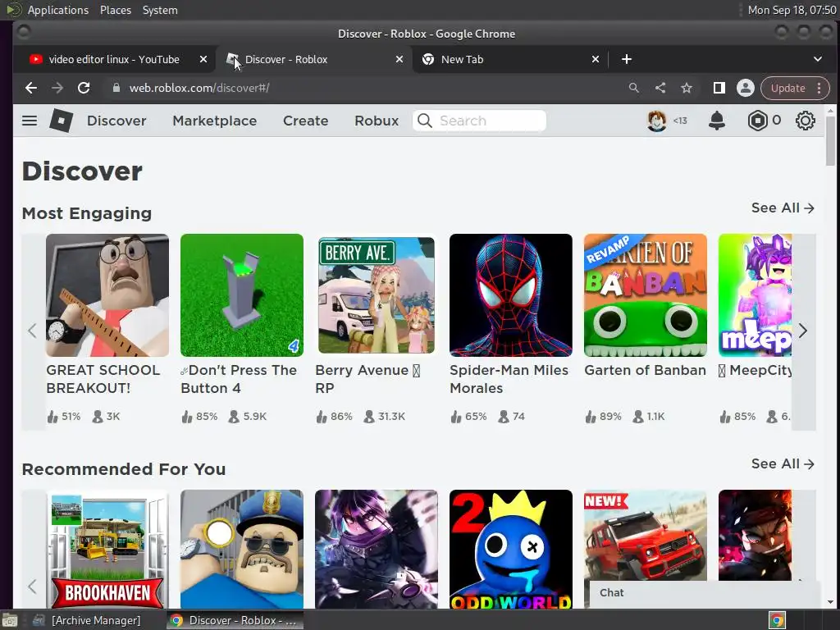The height and width of the screenshot is (630, 840).
Task: Open the Robux balance icon
Action: coord(757,121)
